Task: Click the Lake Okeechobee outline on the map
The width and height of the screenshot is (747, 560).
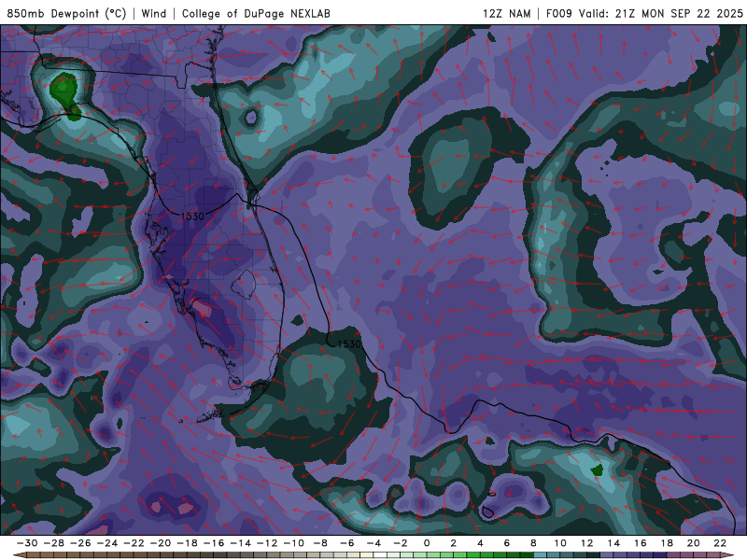Action: 245,285
